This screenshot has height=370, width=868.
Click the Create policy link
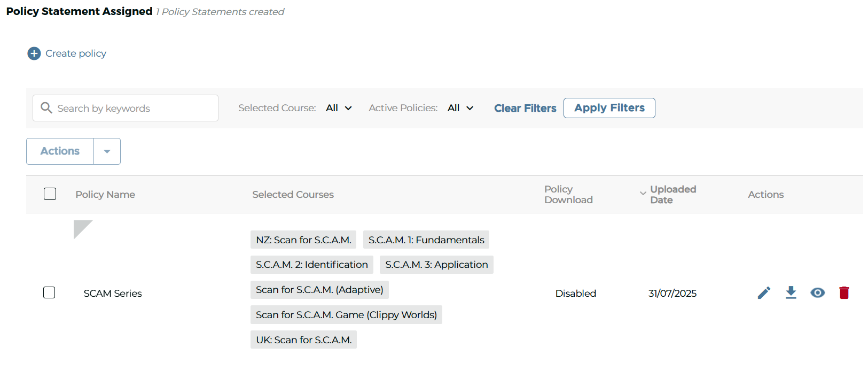(76, 53)
